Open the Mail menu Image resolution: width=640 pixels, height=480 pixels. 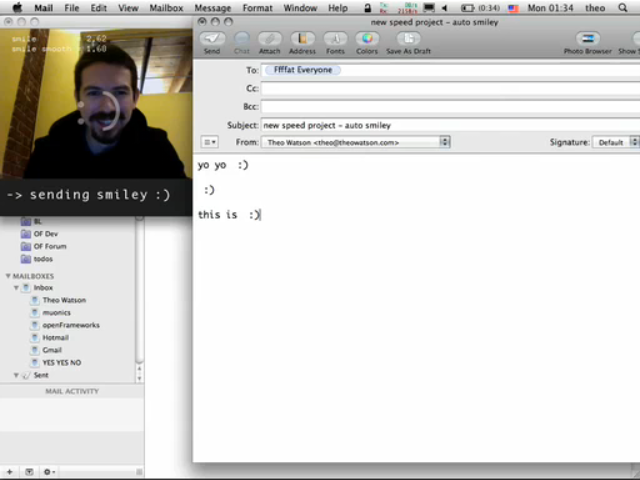(44, 8)
